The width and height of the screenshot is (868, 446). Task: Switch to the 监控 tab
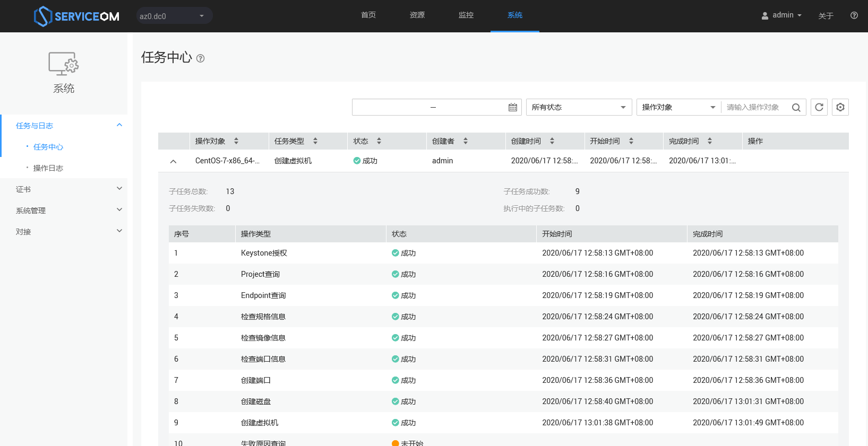pyautogui.click(x=466, y=15)
